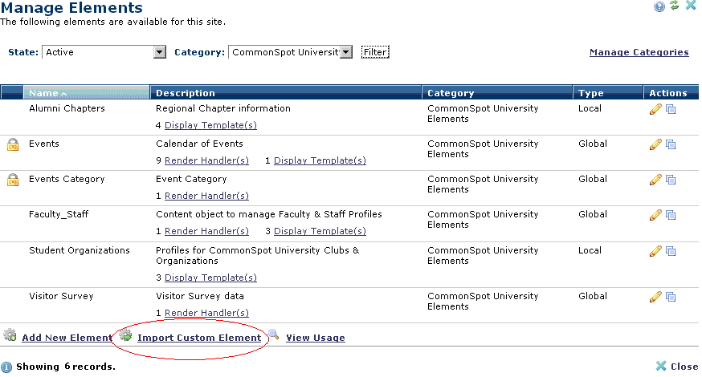702x377 pixels.
Task: Click the lock icon next to Events
Action: pos(13,145)
